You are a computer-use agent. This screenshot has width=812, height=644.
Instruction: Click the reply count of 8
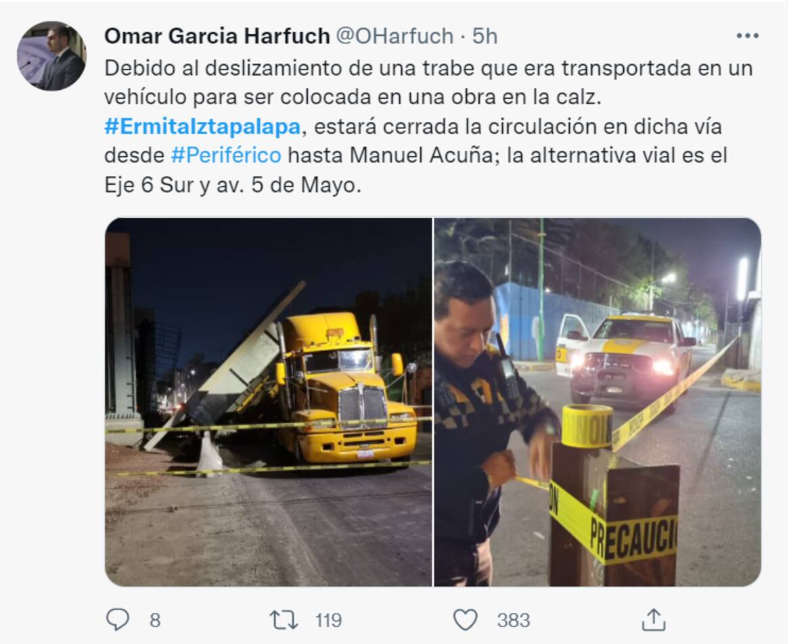(155, 620)
